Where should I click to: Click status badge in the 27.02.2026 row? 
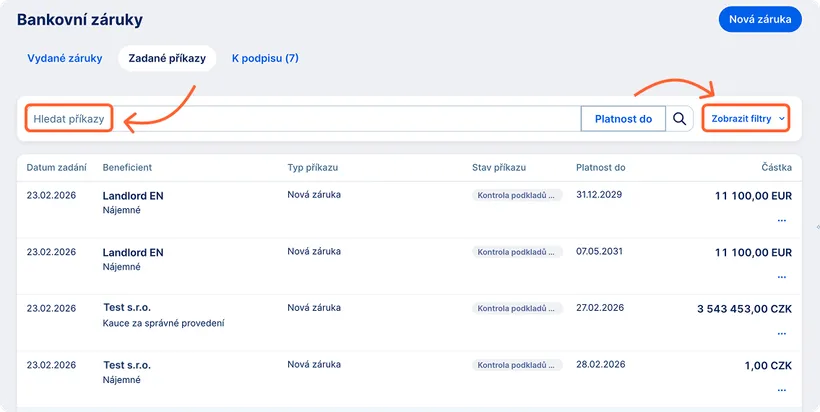(x=517, y=308)
